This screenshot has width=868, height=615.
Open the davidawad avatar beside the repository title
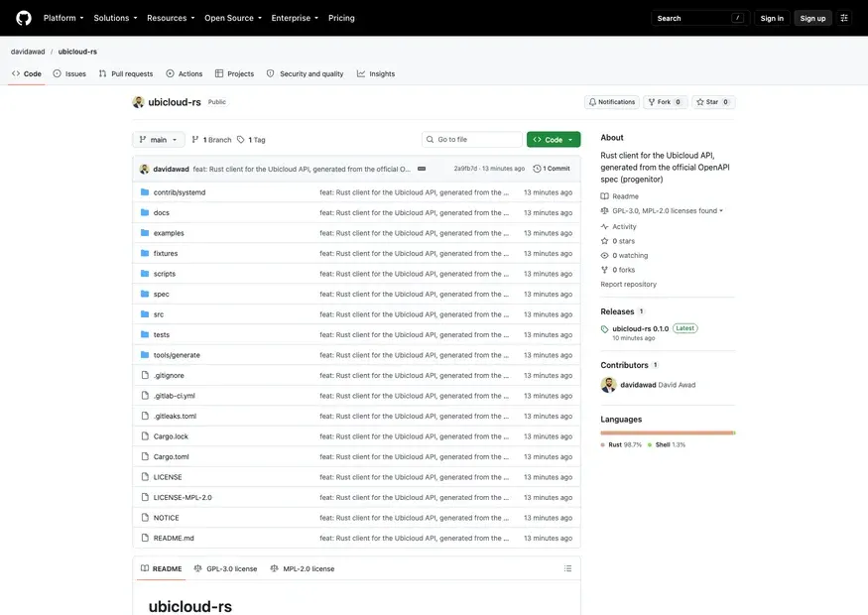(x=139, y=102)
